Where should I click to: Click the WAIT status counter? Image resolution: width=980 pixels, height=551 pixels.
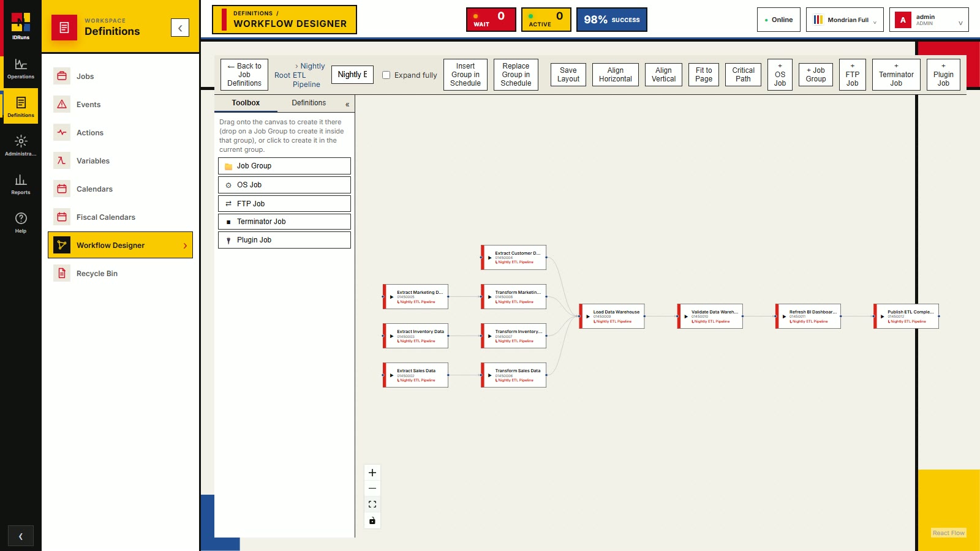[491, 20]
